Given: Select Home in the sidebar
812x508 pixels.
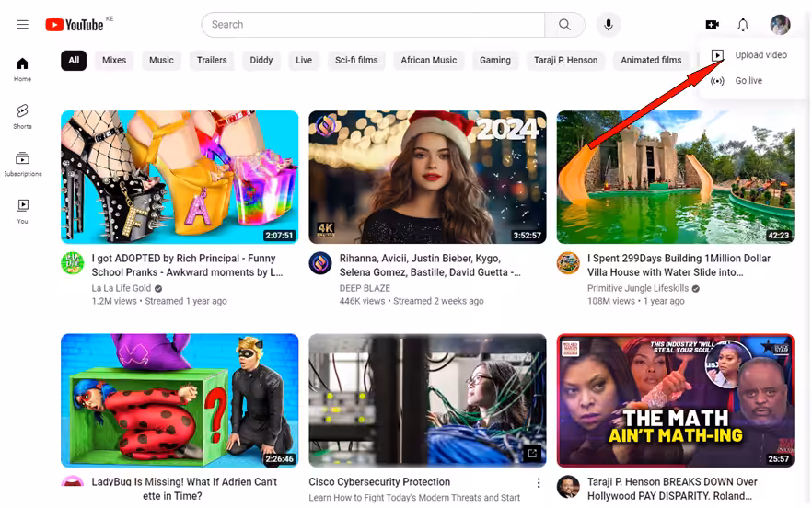Looking at the screenshot, I should (x=22, y=69).
